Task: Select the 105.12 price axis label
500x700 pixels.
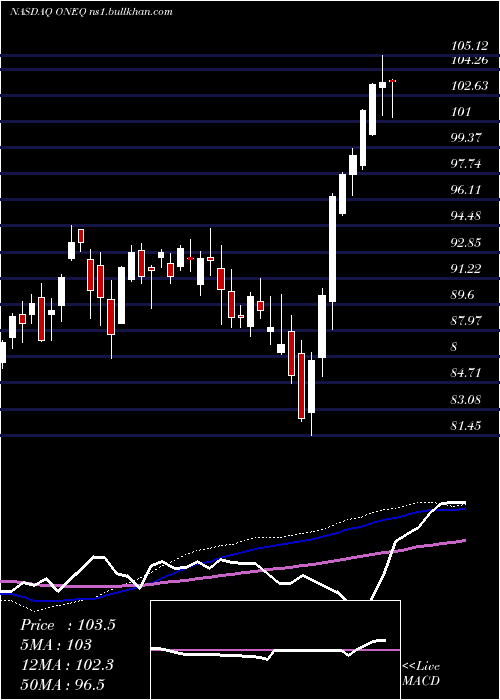Action: point(469,46)
